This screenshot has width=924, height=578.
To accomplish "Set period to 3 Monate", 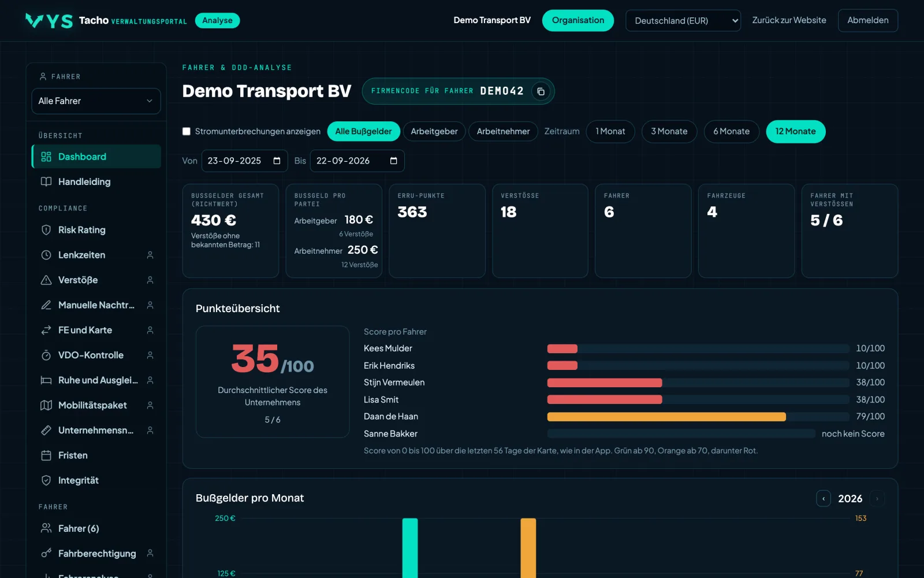I will click(669, 131).
